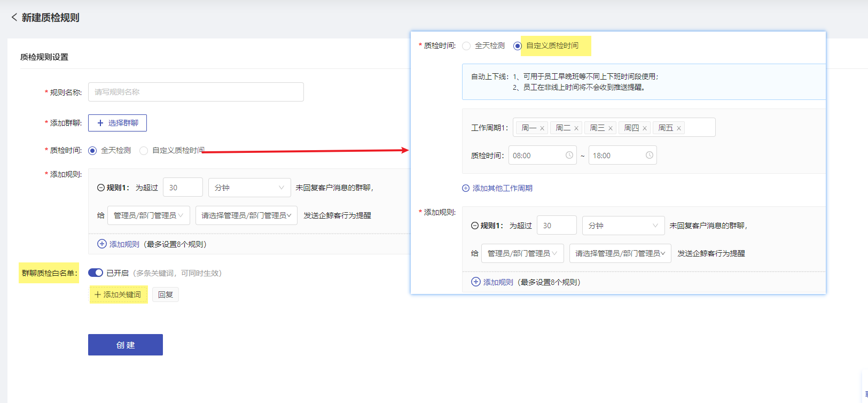Click 添加关键词 to add a keyword
868x403 pixels.
[118, 294]
